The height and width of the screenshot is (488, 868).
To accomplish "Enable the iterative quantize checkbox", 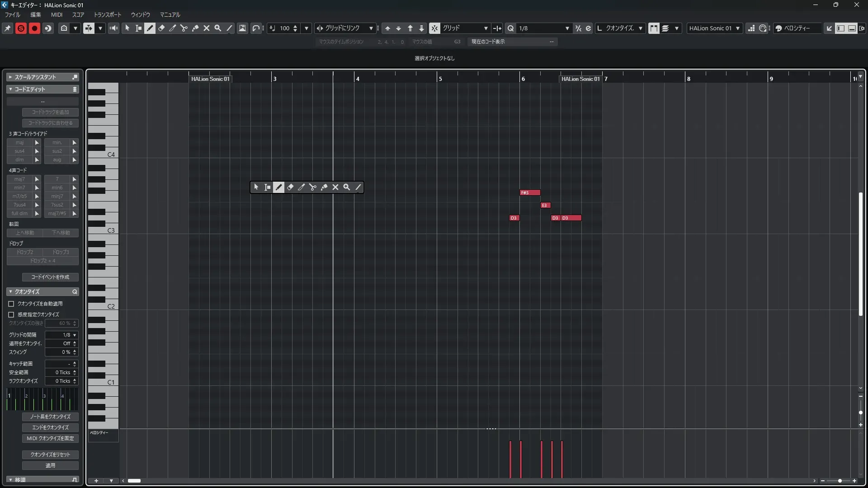I will [11, 314].
